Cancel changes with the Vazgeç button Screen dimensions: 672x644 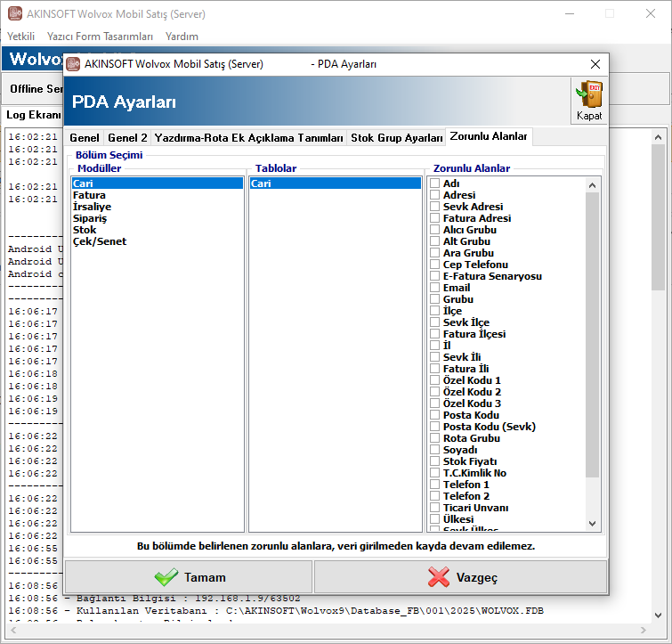coord(461,577)
